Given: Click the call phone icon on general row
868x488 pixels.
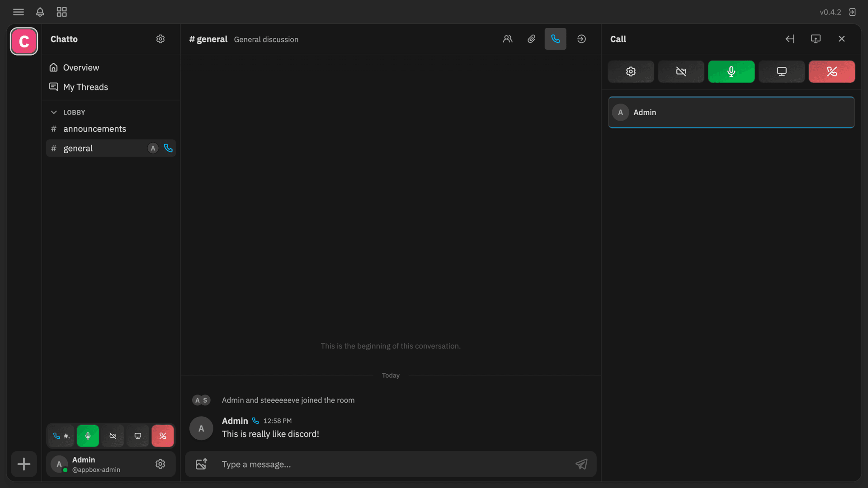Looking at the screenshot, I should (x=168, y=148).
